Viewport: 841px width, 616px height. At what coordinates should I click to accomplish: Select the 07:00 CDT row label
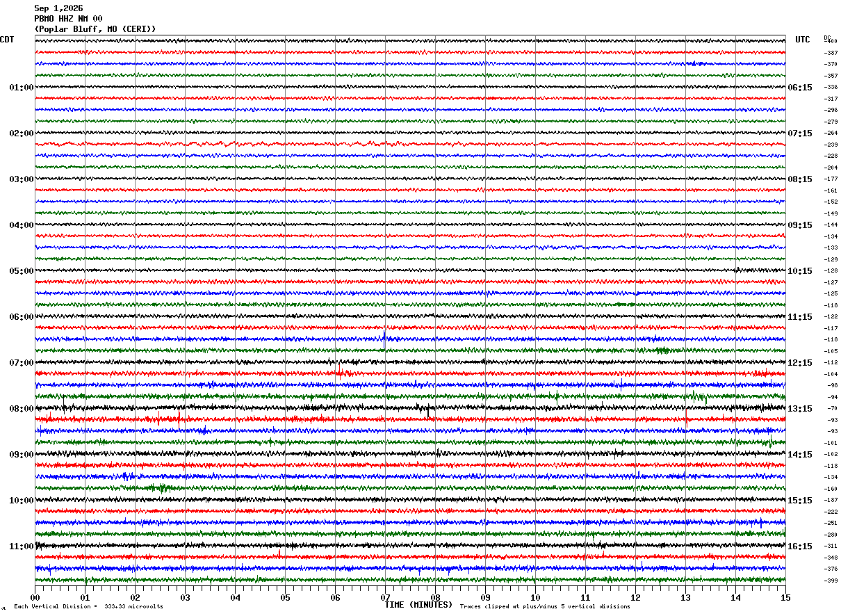point(22,363)
